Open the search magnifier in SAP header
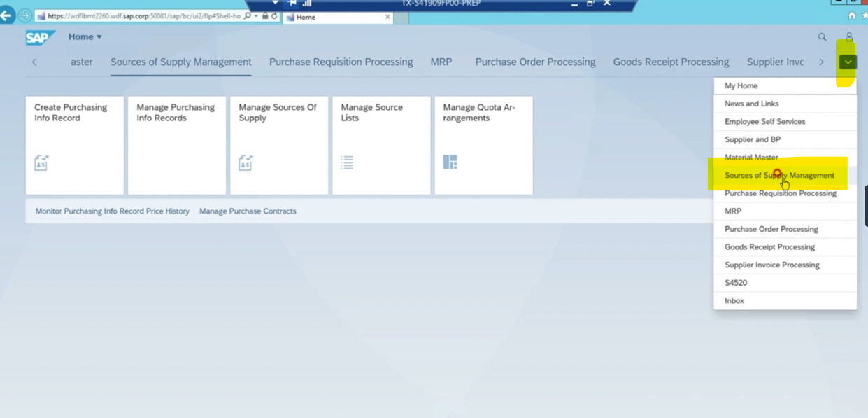This screenshot has height=418, width=868. pyautogui.click(x=823, y=36)
